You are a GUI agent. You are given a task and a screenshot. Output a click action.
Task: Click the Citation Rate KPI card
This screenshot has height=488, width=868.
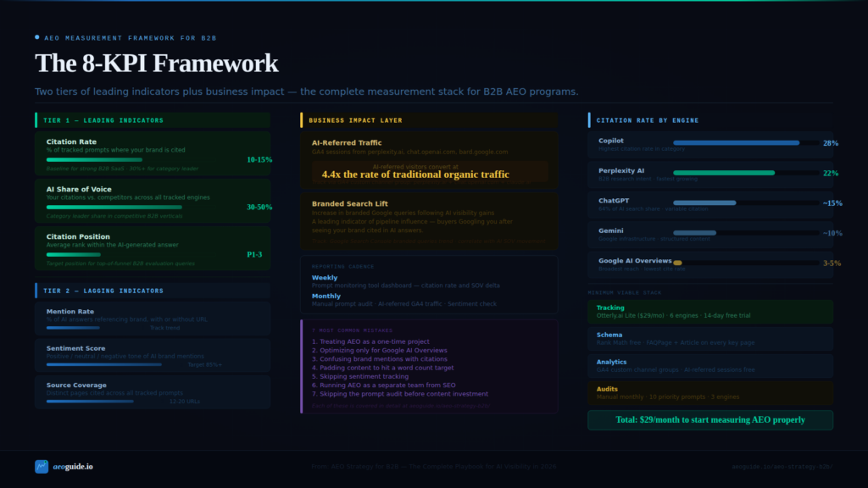tap(153, 153)
